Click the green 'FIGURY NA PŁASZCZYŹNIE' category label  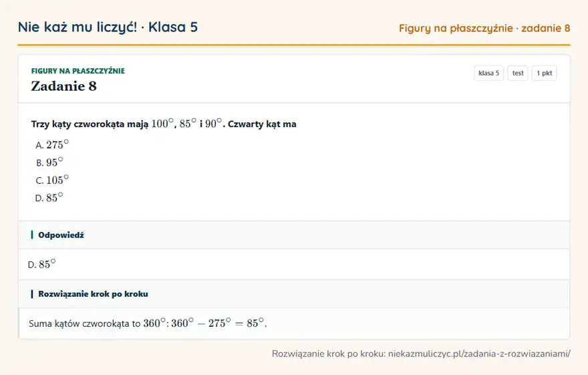coord(78,71)
